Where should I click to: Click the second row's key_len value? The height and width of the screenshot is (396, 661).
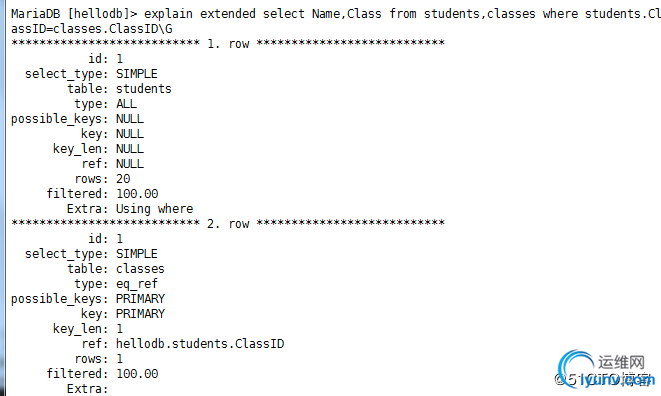coord(120,329)
